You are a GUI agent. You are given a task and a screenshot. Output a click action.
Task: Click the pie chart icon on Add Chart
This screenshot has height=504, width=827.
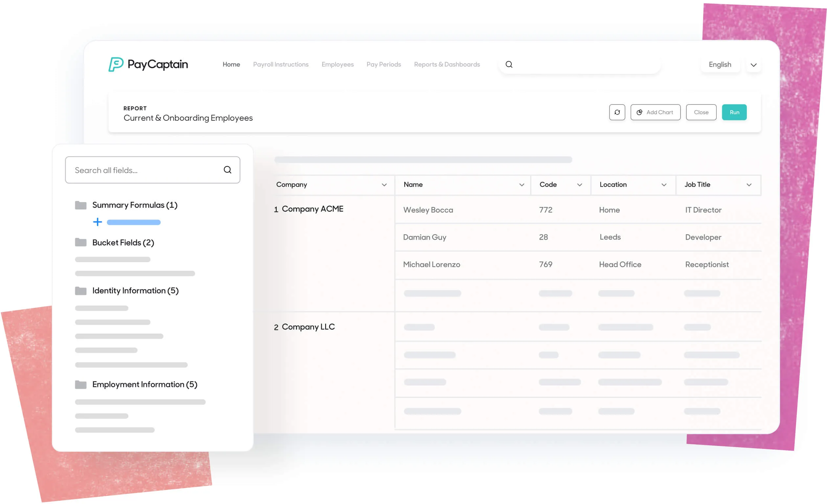point(640,112)
